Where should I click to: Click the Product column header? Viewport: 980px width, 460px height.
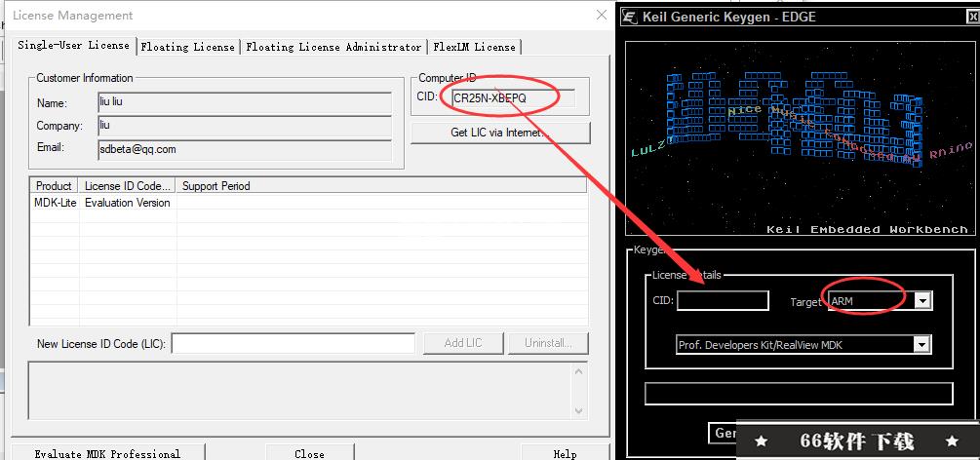54,185
